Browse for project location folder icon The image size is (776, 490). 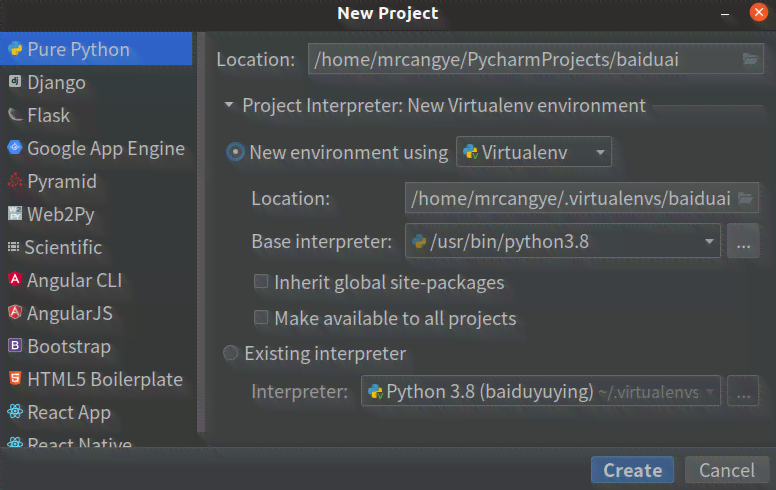750,59
